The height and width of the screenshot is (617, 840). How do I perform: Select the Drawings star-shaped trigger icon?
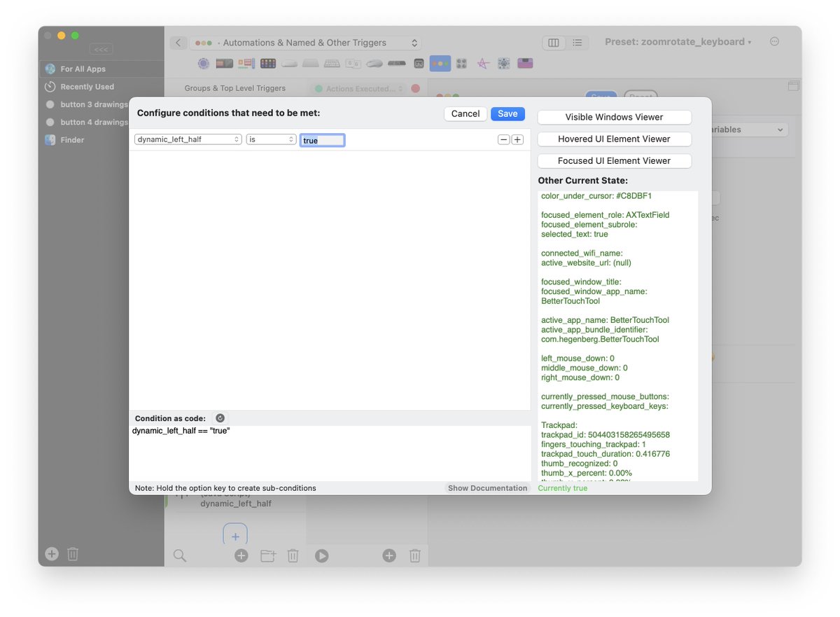click(x=483, y=63)
